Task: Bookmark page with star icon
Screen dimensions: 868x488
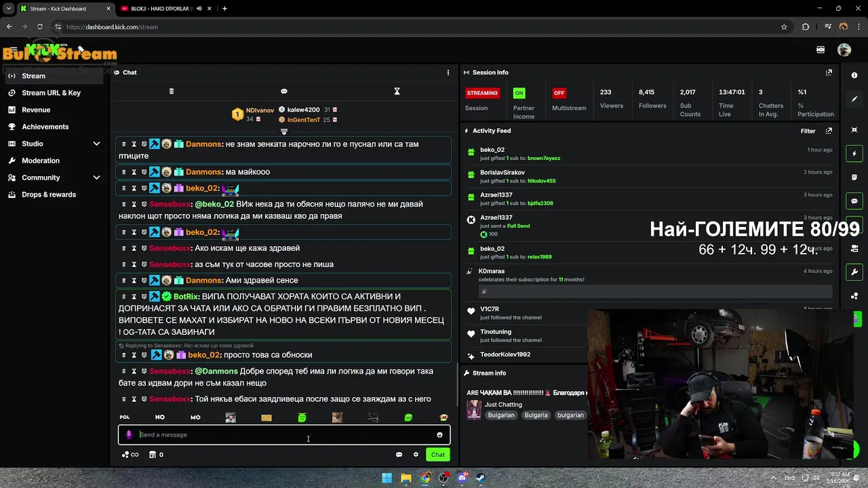Action: coord(784,27)
